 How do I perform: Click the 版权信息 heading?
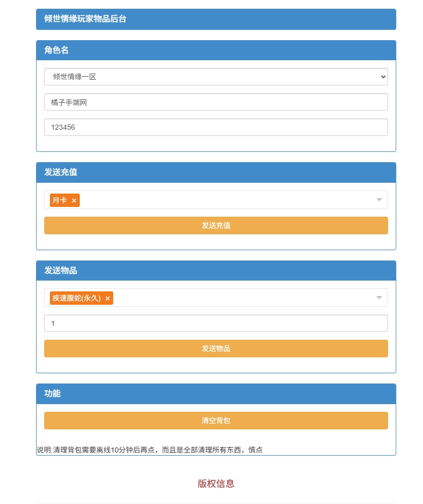click(x=216, y=483)
